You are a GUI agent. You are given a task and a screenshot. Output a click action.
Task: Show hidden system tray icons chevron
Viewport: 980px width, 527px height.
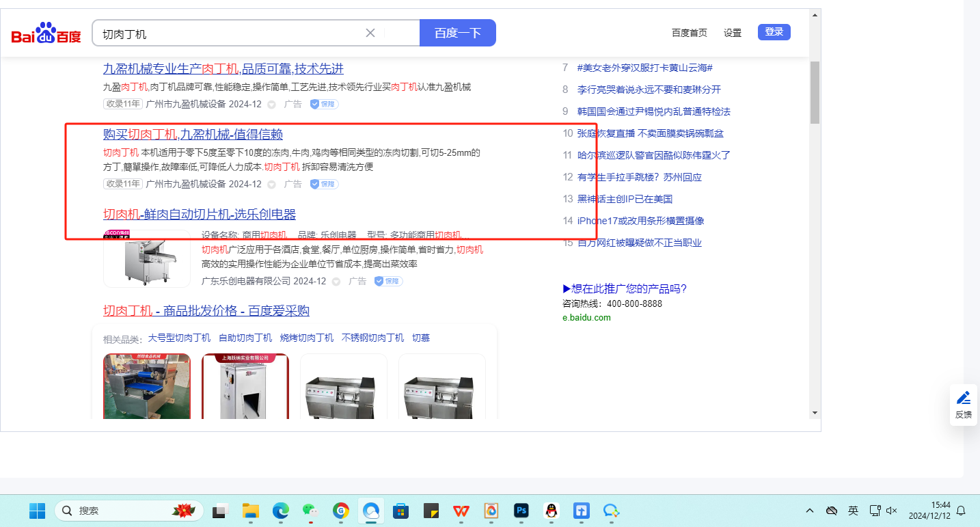[x=810, y=511]
